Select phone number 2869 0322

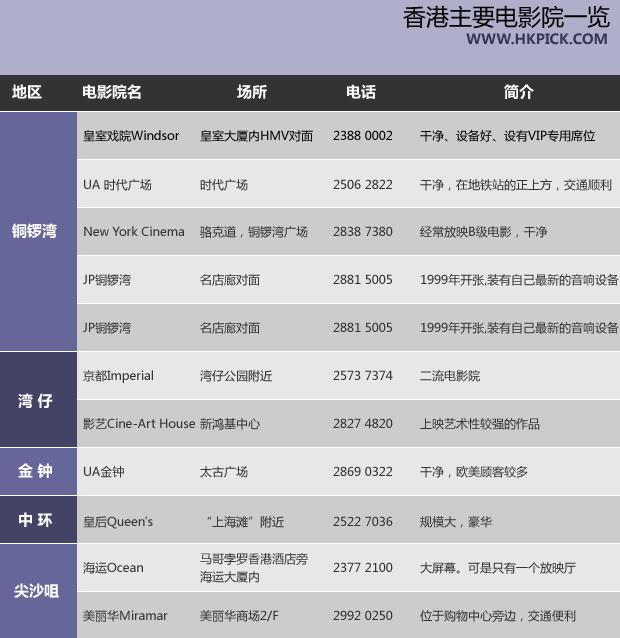point(363,472)
